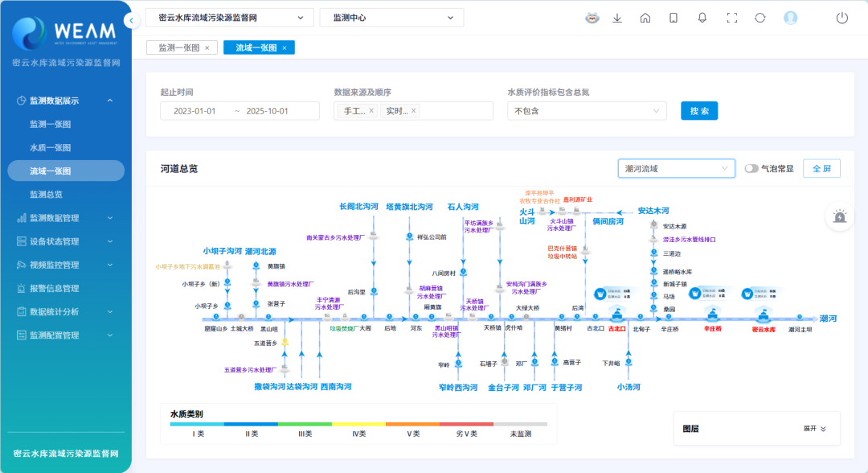Open notifications with the bell icon
This screenshot has width=868, height=473.
pos(702,18)
